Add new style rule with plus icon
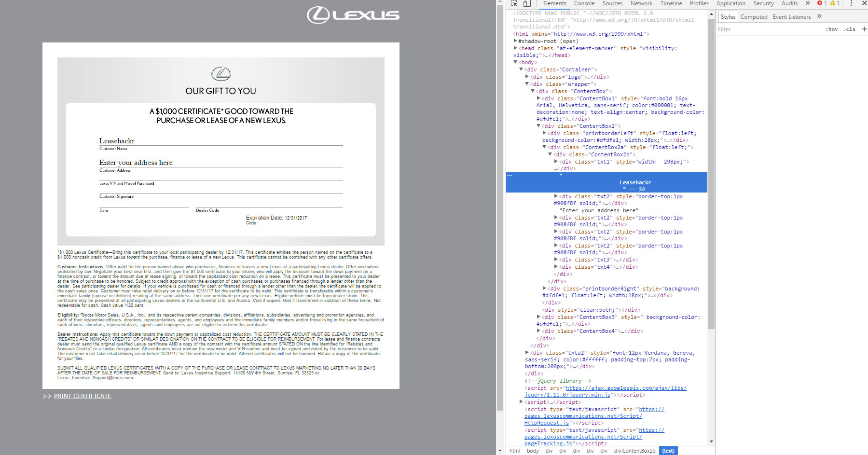 tap(864, 29)
